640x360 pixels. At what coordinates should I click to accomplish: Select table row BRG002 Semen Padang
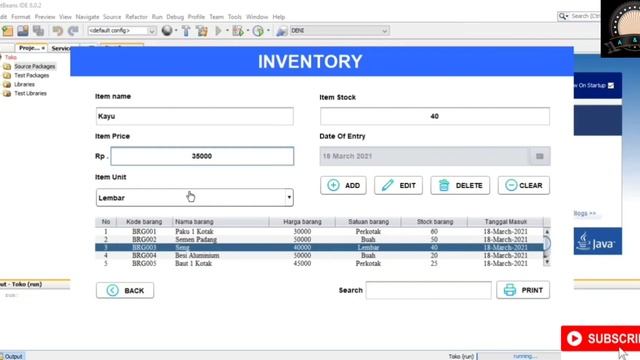click(x=320, y=240)
